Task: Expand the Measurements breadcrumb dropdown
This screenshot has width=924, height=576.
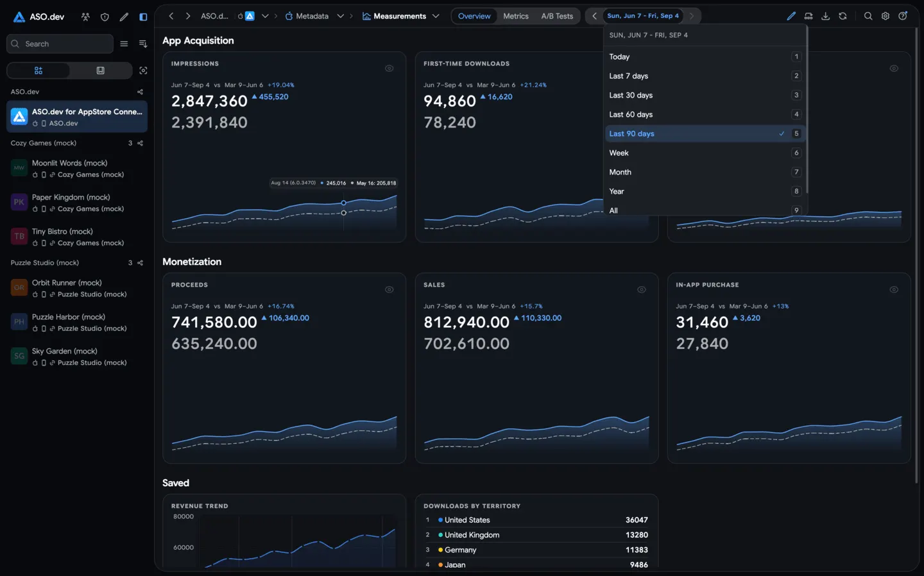Action: pyautogui.click(x=436, y=16)
